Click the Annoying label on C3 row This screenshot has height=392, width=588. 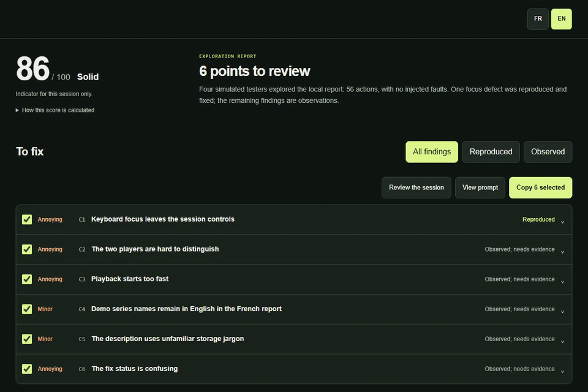[x=50, y=279]
